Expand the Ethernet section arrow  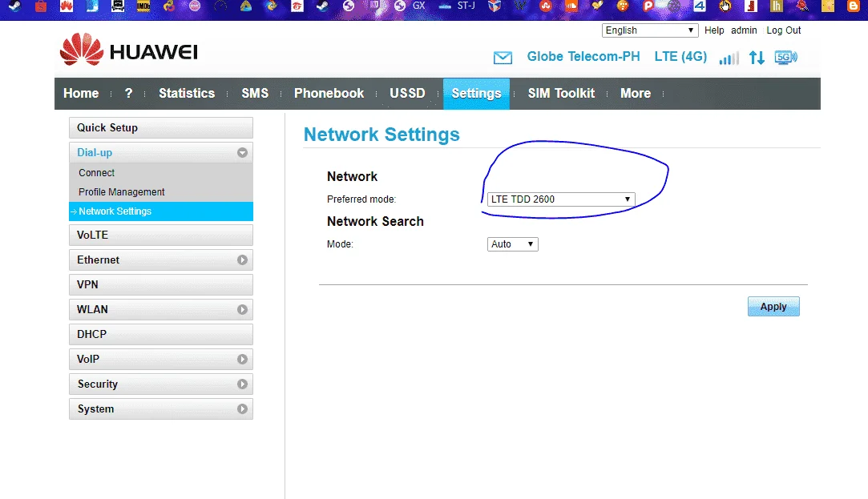(242, 260)
